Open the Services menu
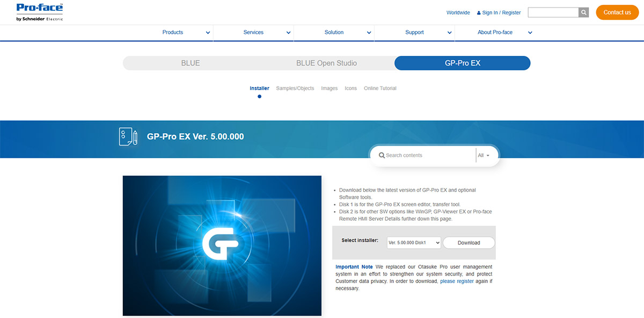644x318 pixels. click(x=253, y=32)
